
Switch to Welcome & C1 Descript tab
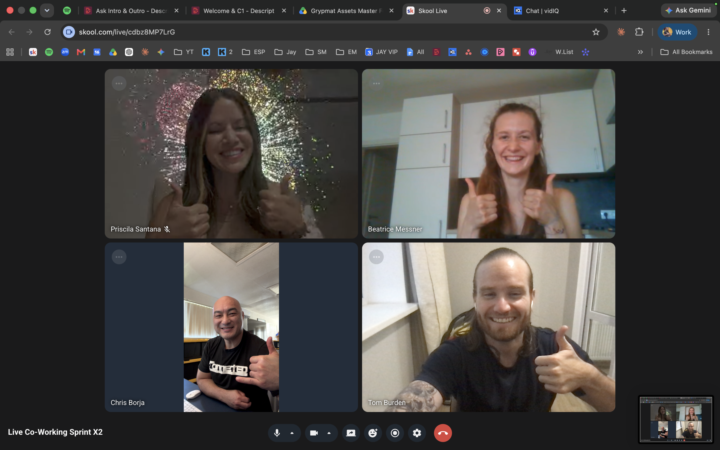239,11
